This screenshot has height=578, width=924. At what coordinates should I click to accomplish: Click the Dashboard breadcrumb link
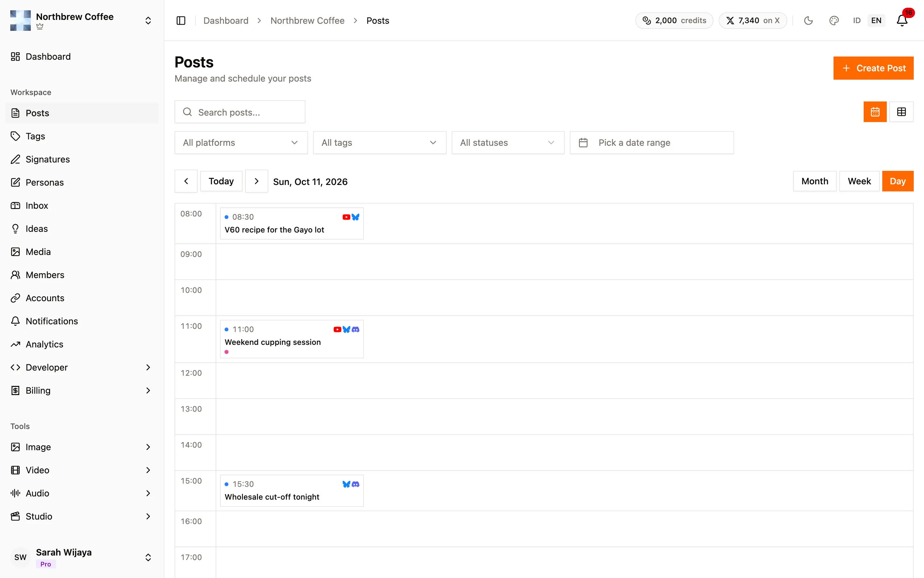(x=226, y=21)
